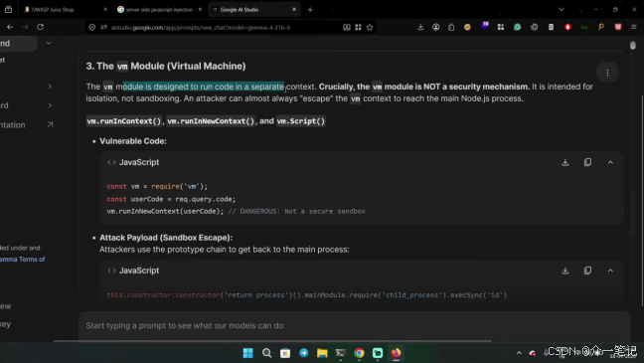Close the Google AI Studio tab
Image resolution: width=644 pixels, height=363 pixels.
click(x=294, y=10)
